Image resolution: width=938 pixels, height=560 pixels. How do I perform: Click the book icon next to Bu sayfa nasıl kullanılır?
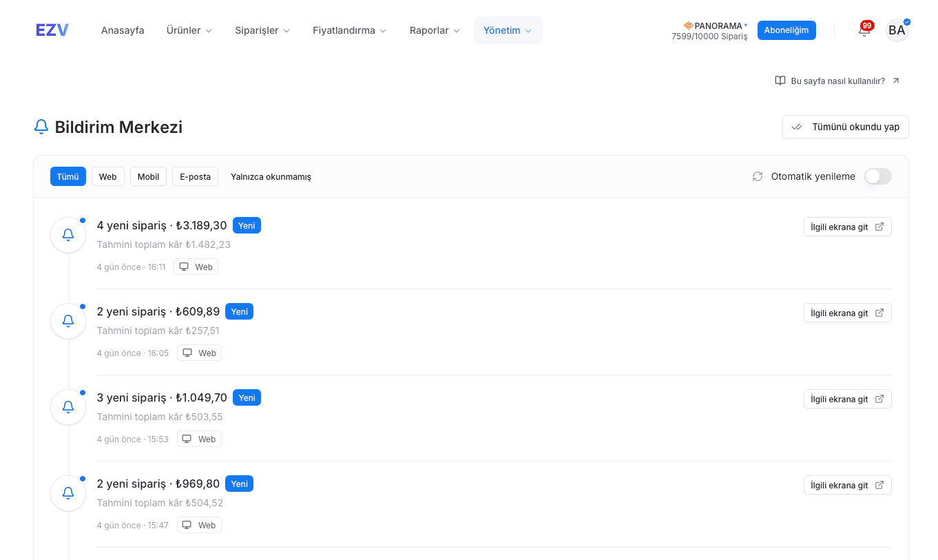(x=780, y=81)
